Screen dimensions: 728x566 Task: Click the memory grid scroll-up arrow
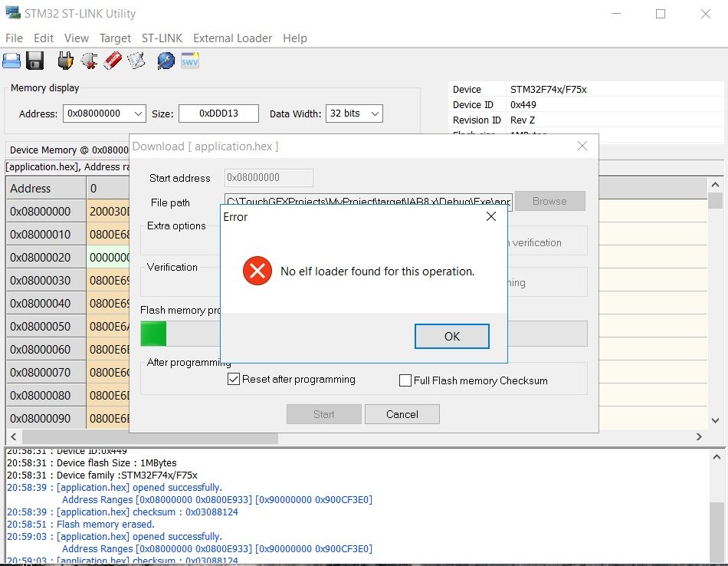pyautogui.click(x=716, y=186)
